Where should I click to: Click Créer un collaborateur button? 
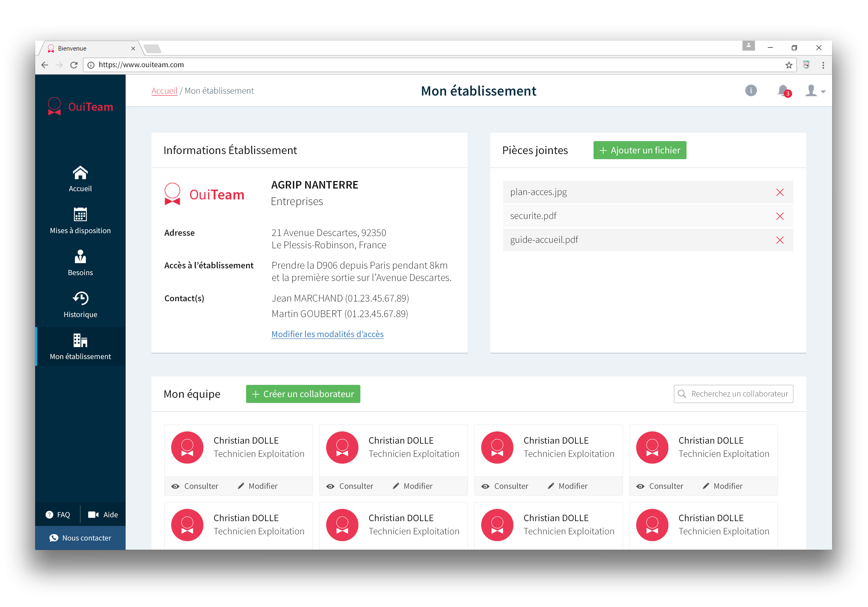(303, 394)
